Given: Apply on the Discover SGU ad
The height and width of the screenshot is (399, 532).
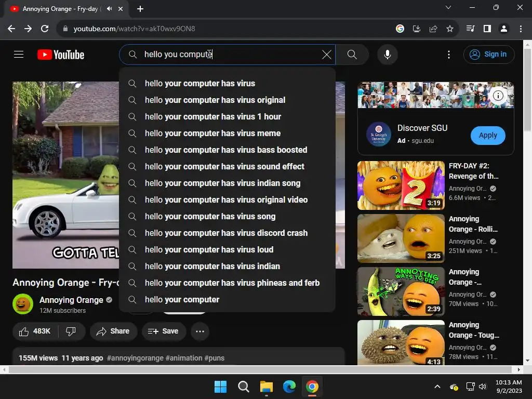Looking at the screenshot, I should [488, 136].
